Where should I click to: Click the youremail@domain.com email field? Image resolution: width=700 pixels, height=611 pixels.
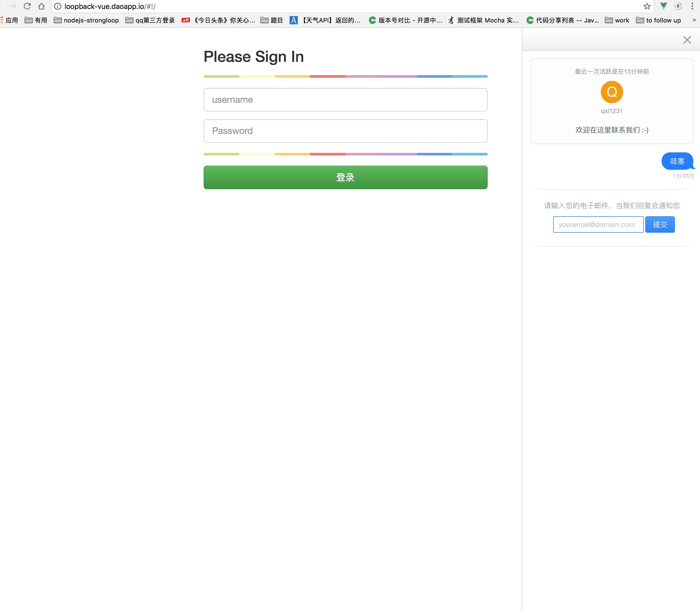click(x=598, y=224)
